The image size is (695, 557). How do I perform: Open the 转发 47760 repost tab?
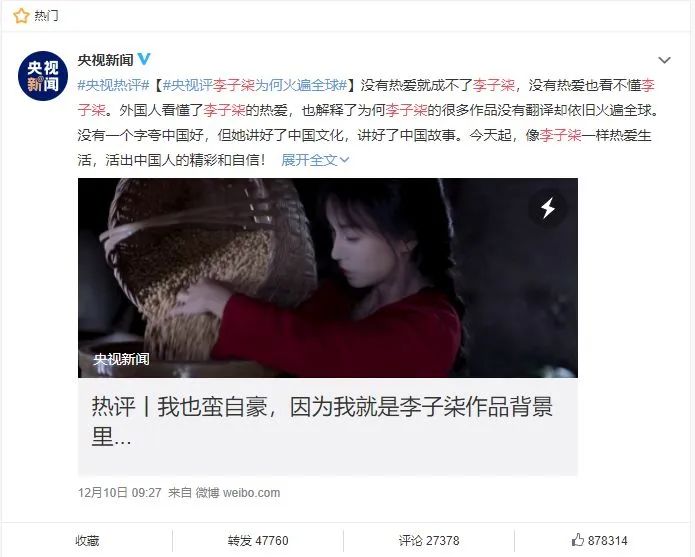[258, 541]
